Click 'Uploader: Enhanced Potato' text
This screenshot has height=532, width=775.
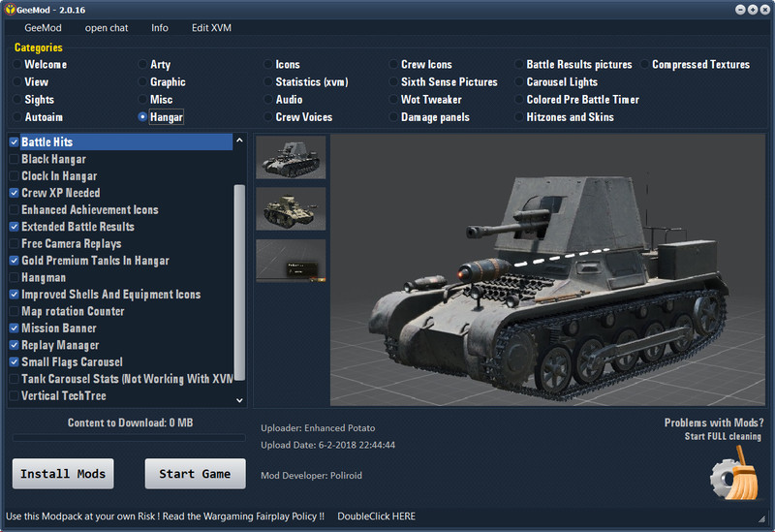(x=318, y=428)
